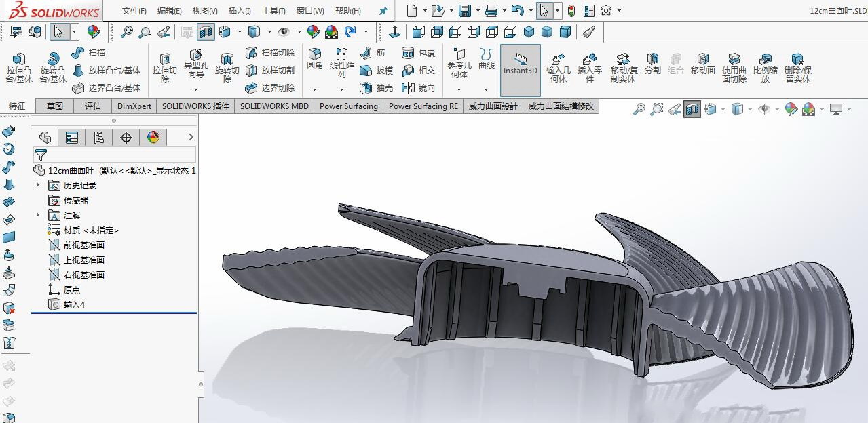
Task: Open dropdown under 参考几何体
Action: (x=459, y=89)
